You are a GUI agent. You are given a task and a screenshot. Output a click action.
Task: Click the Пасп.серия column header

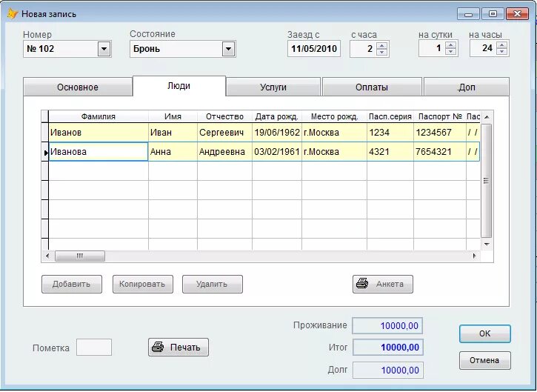390,116
